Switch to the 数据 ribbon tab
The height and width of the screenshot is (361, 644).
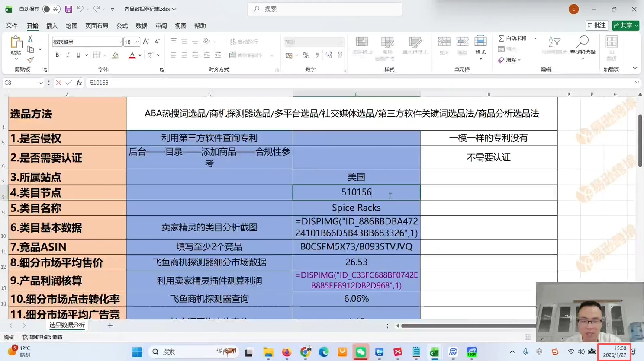click(141, 26)
